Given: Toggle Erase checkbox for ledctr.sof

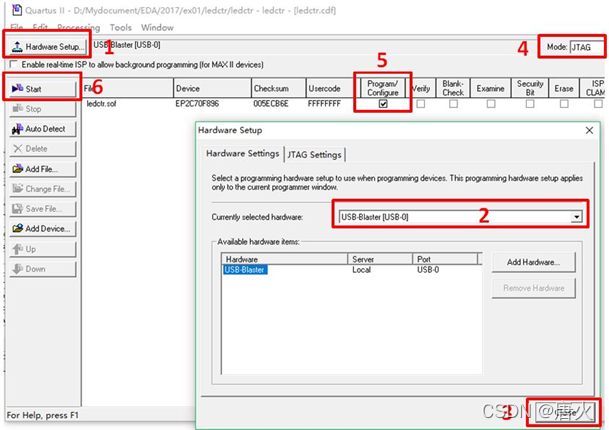Looking at the screenshot, I should (564, 104).
